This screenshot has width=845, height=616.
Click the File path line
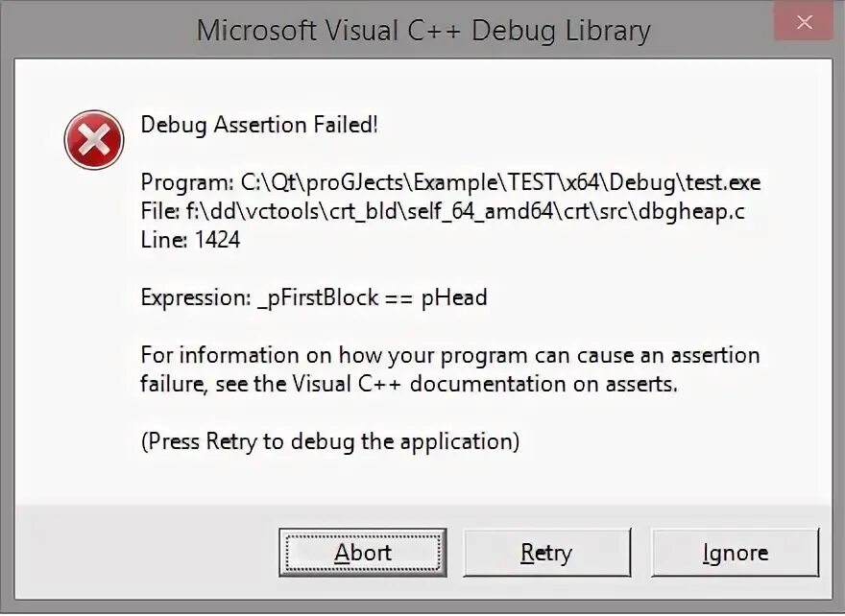442,211
